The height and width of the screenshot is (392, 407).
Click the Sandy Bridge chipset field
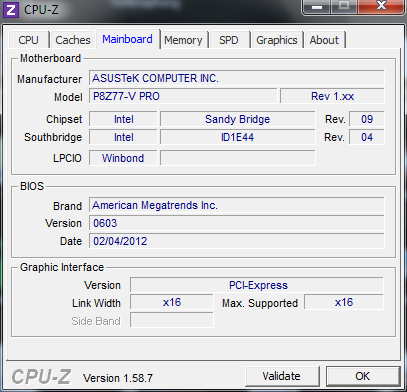point(238,119)
